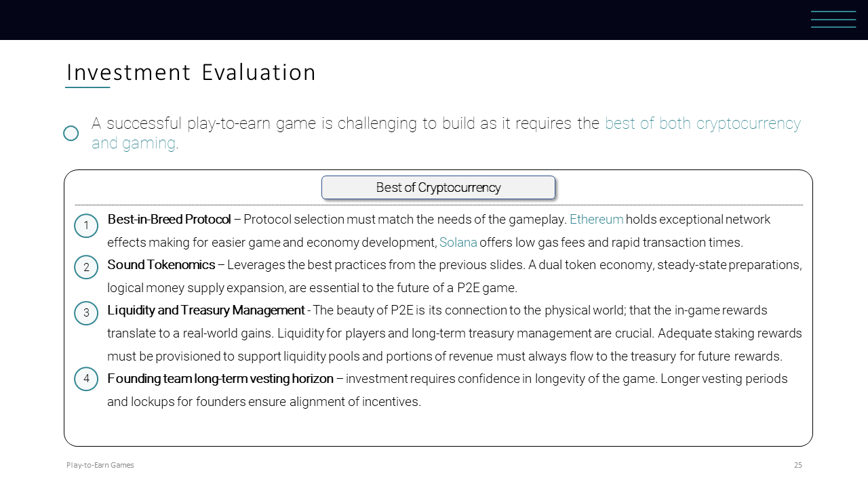
Task: Click the numbered circle 2 bullet
Action: click(86, 267)
